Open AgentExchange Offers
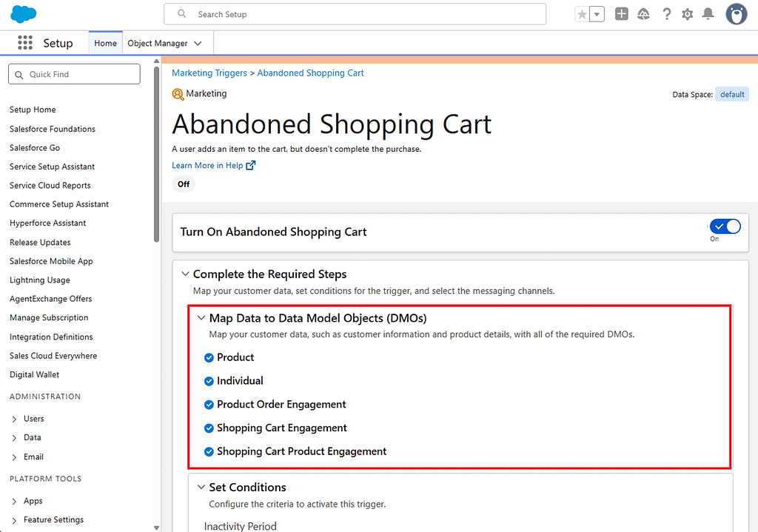Screen dimensions: 758x532 [51, 299]
